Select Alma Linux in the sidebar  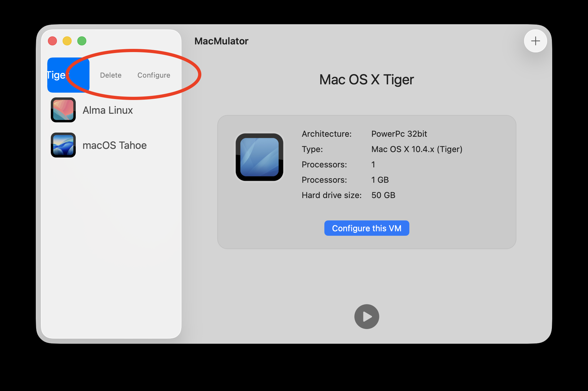pos(111,110)
